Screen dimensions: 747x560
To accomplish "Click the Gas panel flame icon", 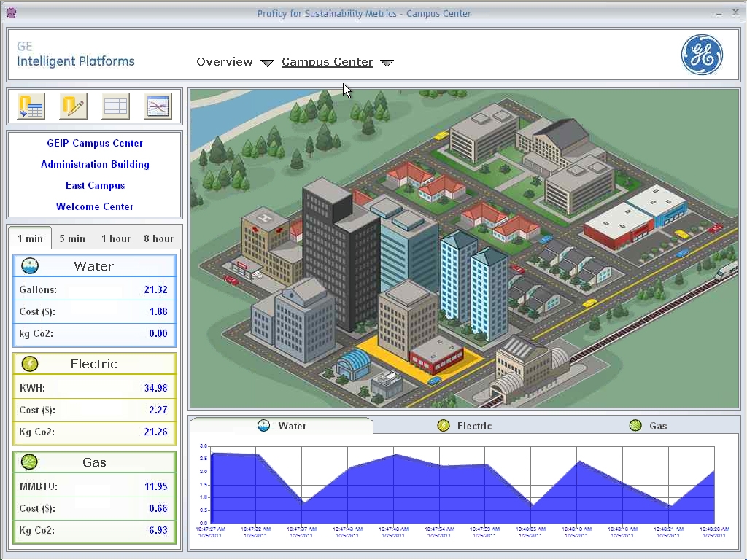I will pos(30,462).
